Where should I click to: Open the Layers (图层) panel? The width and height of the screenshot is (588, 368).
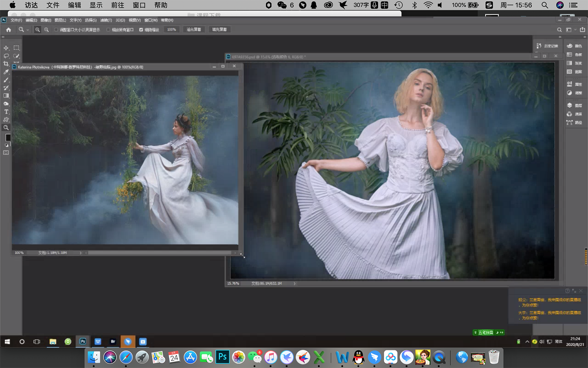coord(574,106)
